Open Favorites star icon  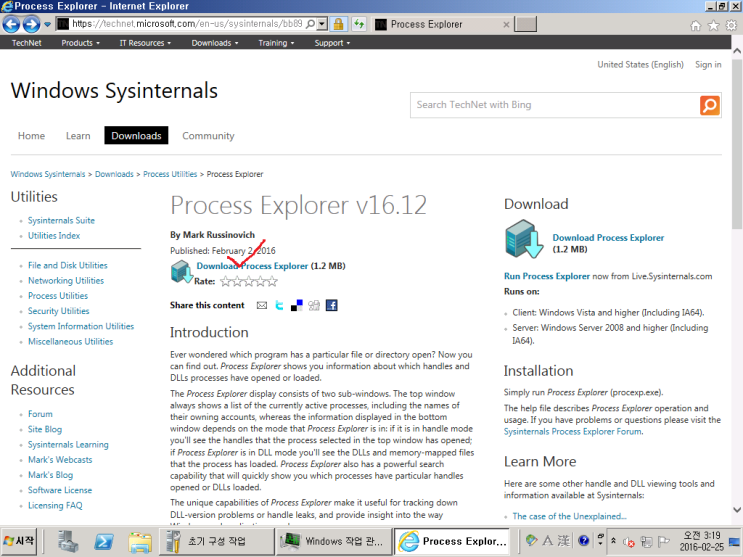[713, 26]
